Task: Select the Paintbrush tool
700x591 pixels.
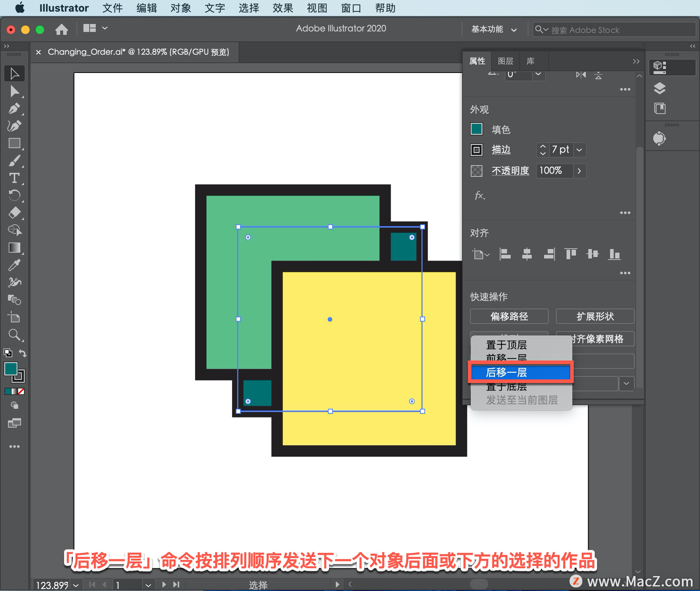Action: tap(15, 161)
